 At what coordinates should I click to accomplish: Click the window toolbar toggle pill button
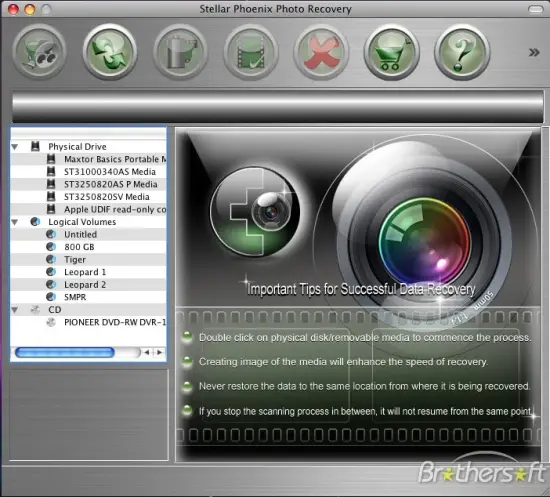(x=535, y=9)
